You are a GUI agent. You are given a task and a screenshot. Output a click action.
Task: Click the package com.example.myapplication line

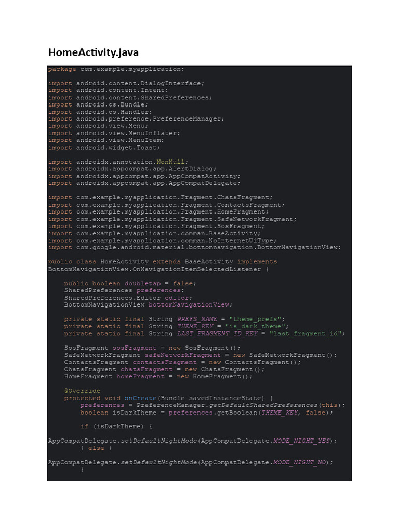click(x=116, y=69)
